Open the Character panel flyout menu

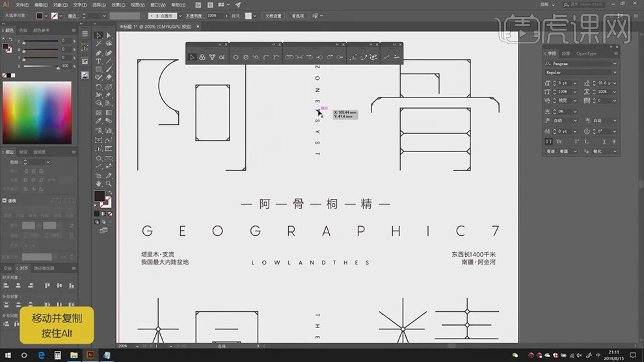click(615, 54)
